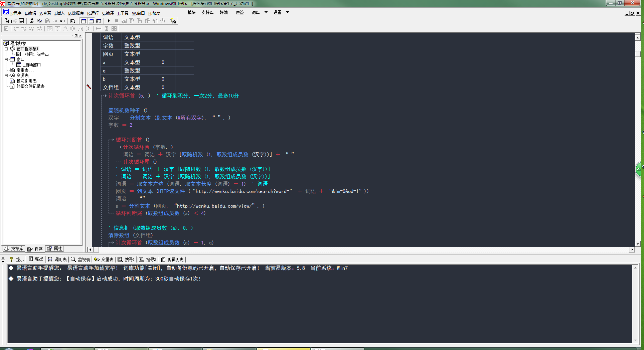Open the dropdown arrow next to 设置
The width and height of the screenshot is (644, 350).
pyautogui.click(x=288, y=12)
